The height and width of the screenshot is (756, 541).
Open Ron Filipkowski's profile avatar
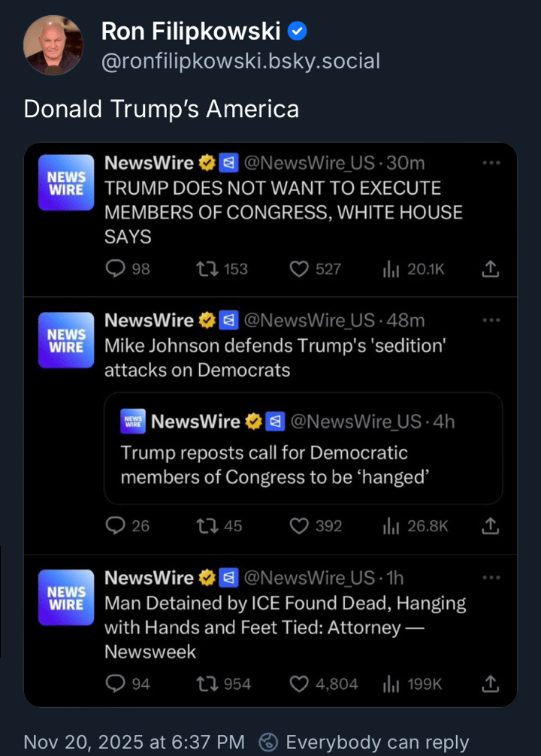53,45
